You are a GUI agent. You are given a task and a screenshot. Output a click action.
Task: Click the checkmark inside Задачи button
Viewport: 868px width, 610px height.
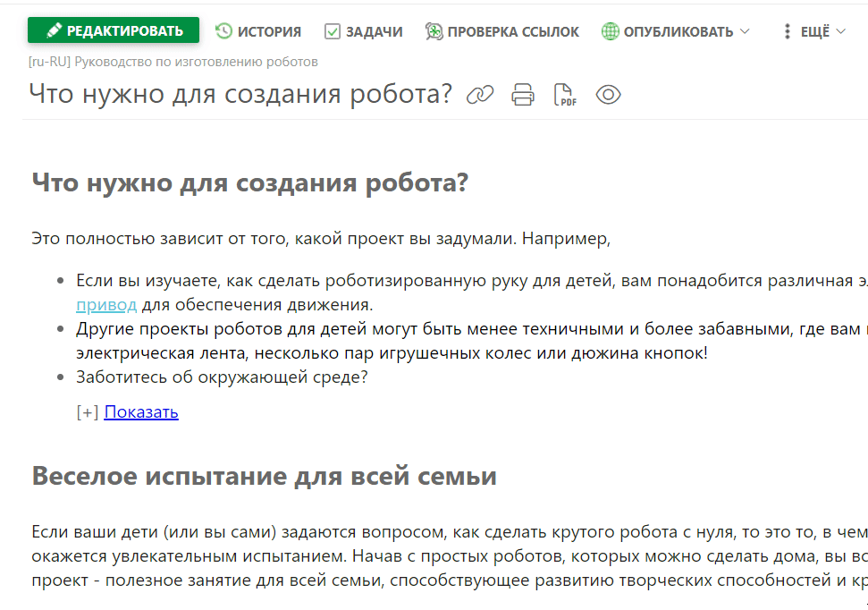tap(333, 30)
